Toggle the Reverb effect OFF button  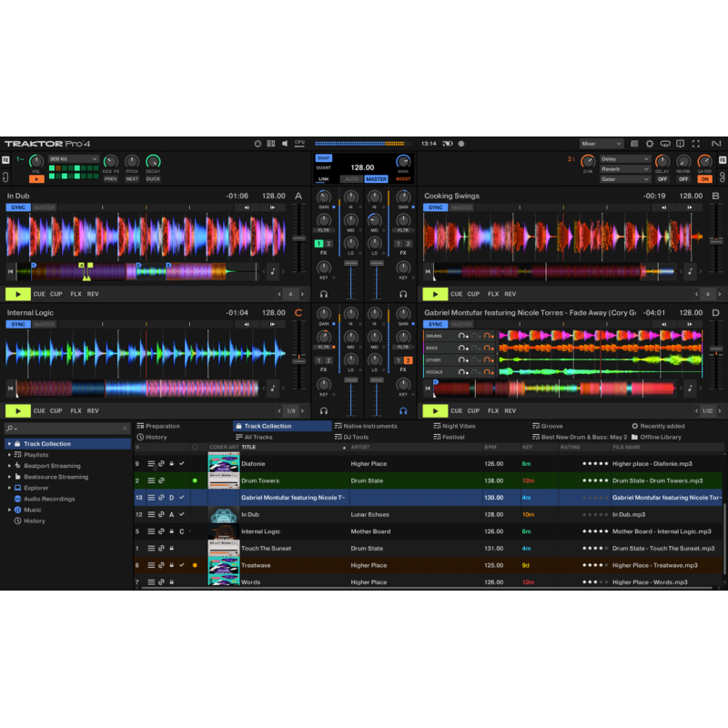[683, 178]
